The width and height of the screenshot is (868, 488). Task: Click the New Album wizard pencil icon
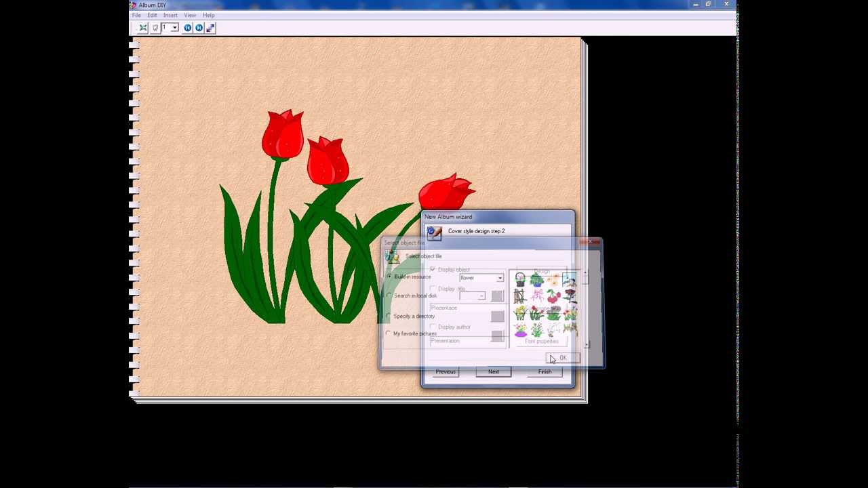[434, 233]
